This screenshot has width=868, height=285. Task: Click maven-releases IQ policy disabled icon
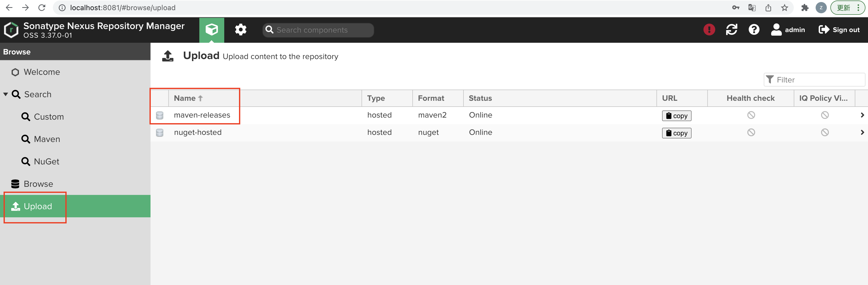(x=825, y=115)
